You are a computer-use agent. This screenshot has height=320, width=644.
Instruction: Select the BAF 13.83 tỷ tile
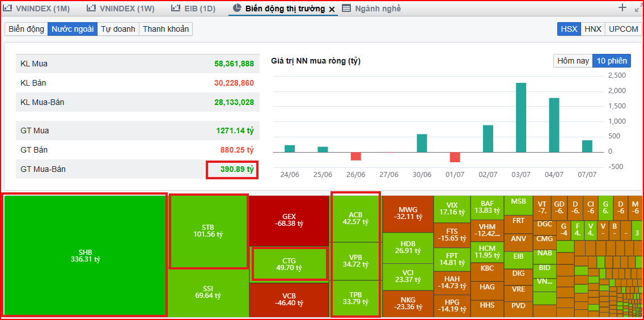point(487,207)
